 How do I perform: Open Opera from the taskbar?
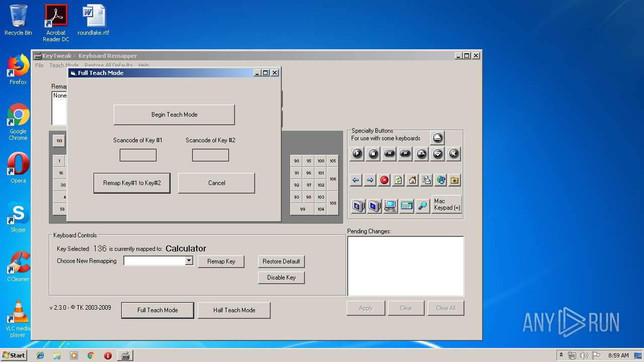click(108, 355)
